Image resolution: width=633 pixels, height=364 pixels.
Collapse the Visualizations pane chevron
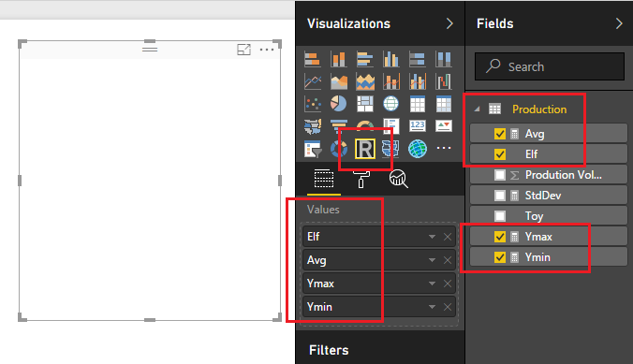[449, 23]
